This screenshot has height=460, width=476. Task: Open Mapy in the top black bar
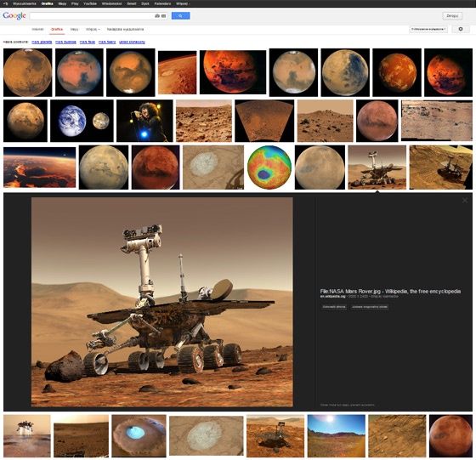(62, 3)
